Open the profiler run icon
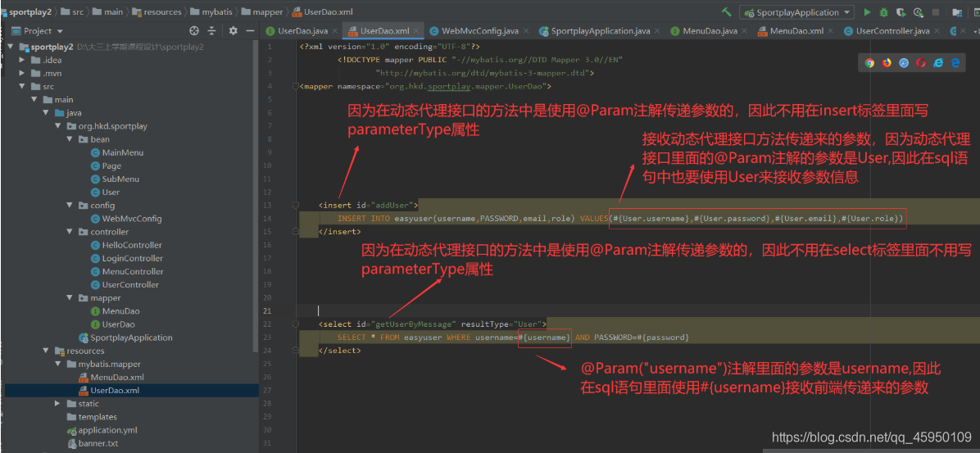 (x=918, y=11)
